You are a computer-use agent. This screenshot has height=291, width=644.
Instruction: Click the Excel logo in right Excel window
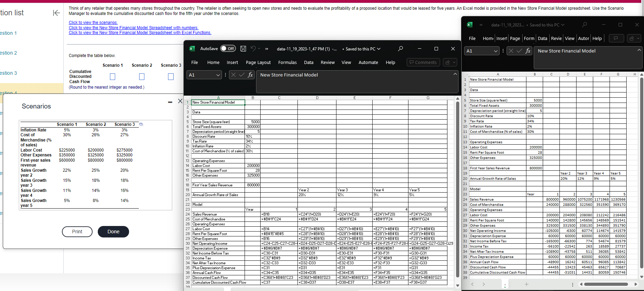point(470,25)
